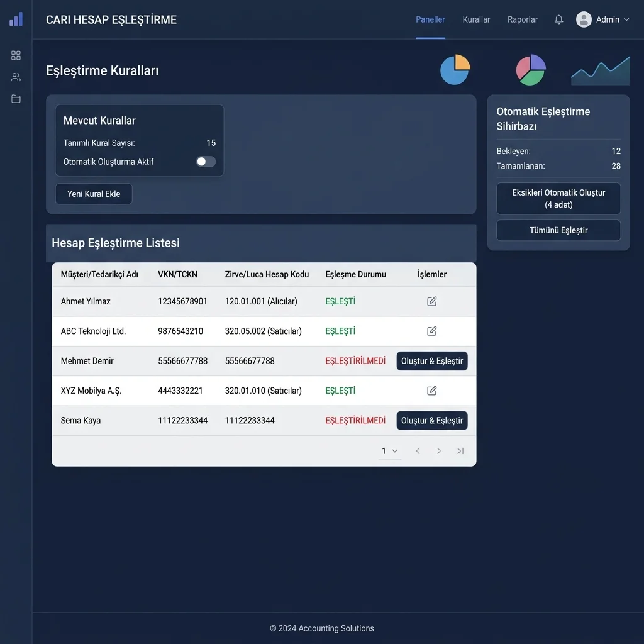Switch to the Kurallar tab

(x=476, y=19)
